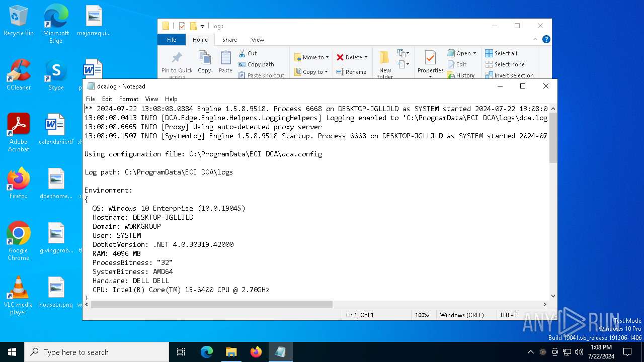
Task: Click Invert selection in Explorer ribbon
Action: click(509, 75)
